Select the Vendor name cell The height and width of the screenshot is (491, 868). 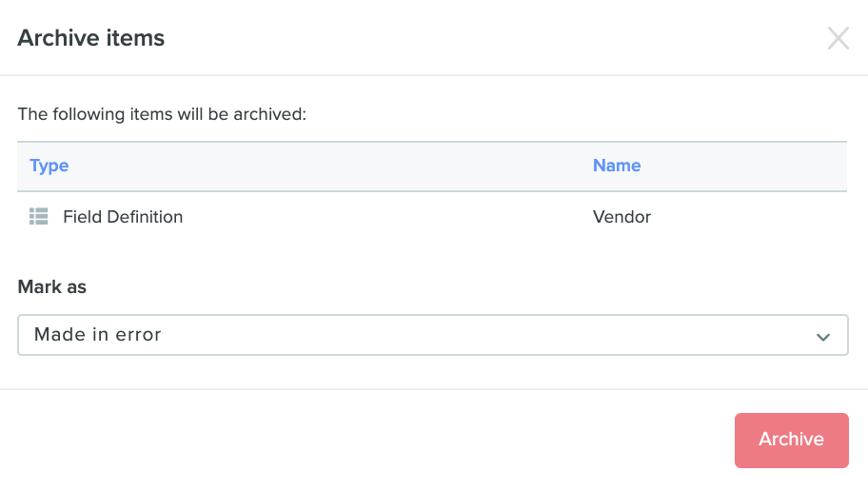[x=621, y=217]
